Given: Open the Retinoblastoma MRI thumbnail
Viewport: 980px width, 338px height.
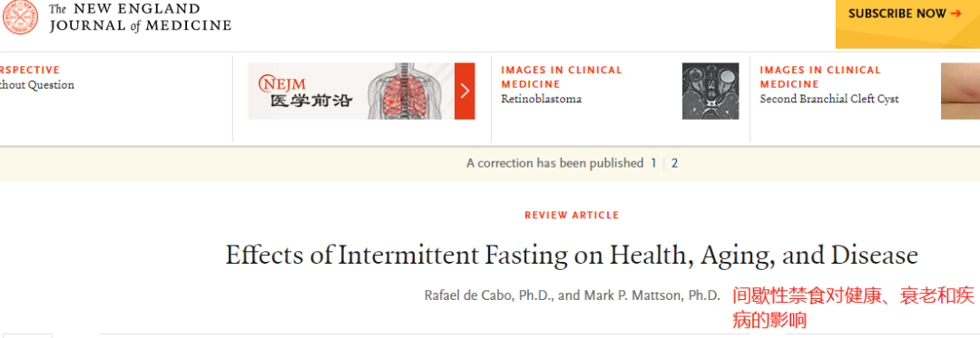Looking at the screenshot, I should coord(710,91).
